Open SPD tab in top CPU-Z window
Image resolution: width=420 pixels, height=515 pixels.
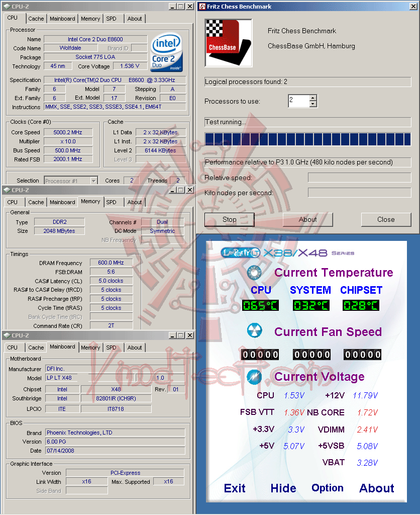click(x=111, y=19)
